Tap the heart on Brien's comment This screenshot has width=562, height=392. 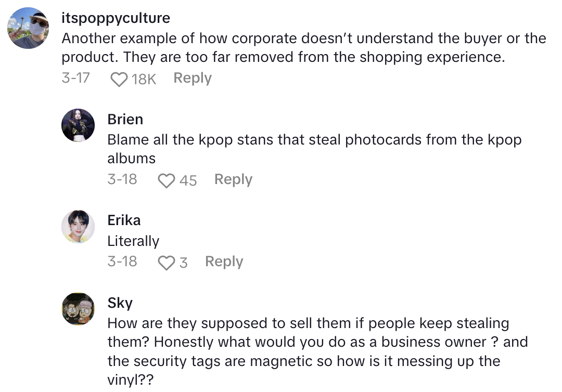click(x=167, y=180)
